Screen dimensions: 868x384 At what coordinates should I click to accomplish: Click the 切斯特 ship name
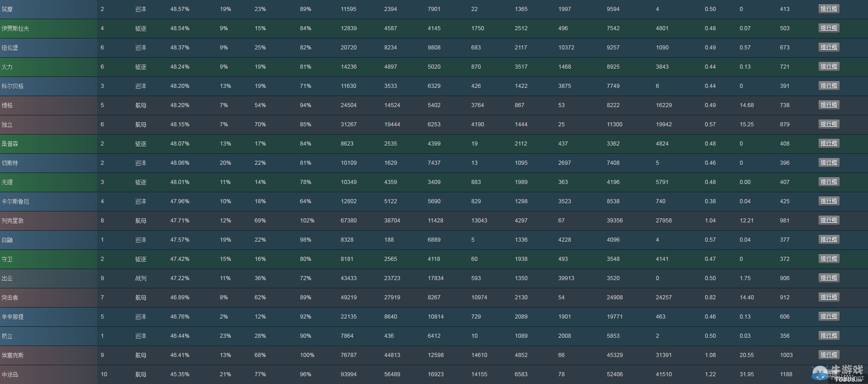pos(10,163)
